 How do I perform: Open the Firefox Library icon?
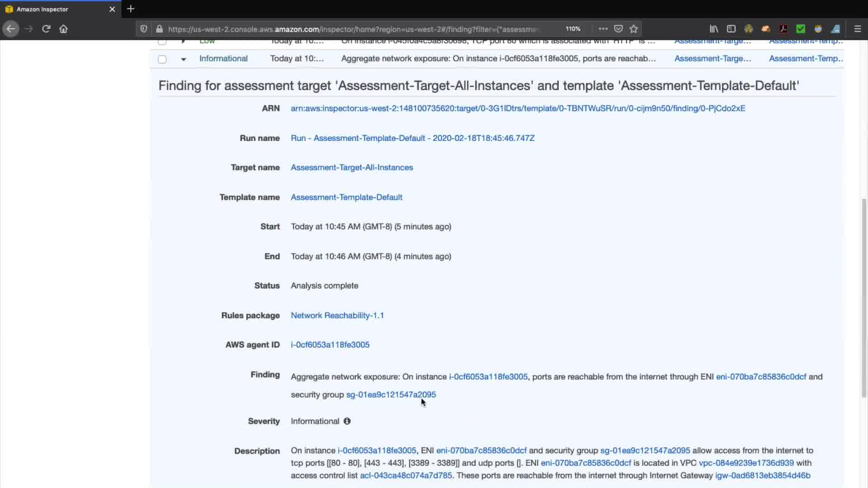pyautogui.click(x=714, y=29)
